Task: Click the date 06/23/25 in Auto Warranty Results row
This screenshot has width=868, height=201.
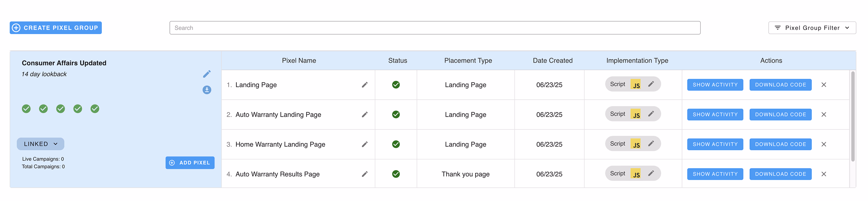Action: click(x=549, y=174)
